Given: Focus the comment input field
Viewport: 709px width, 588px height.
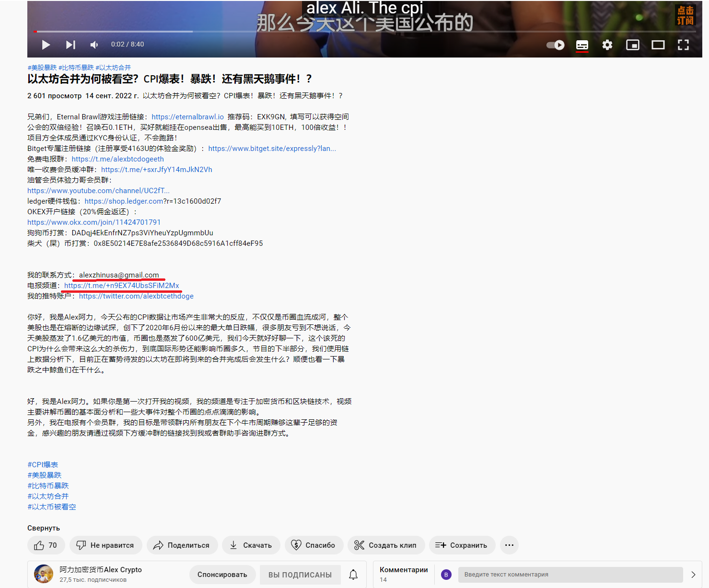Looking at the screenshot, I should pos(570,575).
